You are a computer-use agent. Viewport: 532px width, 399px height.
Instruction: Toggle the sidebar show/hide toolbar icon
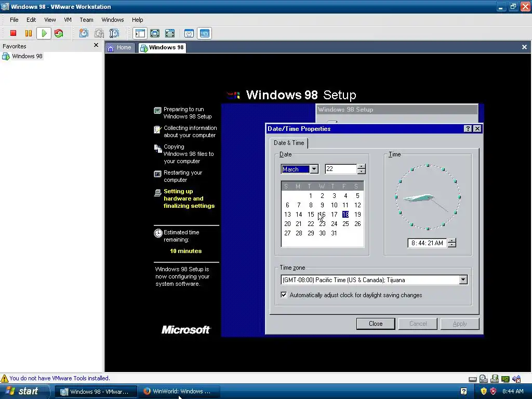click(x=140, y=33)
